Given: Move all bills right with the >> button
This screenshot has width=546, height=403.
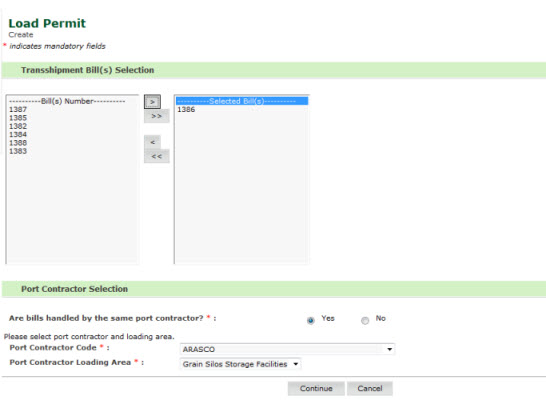Looking at the screenshot, I should [157, 116].
